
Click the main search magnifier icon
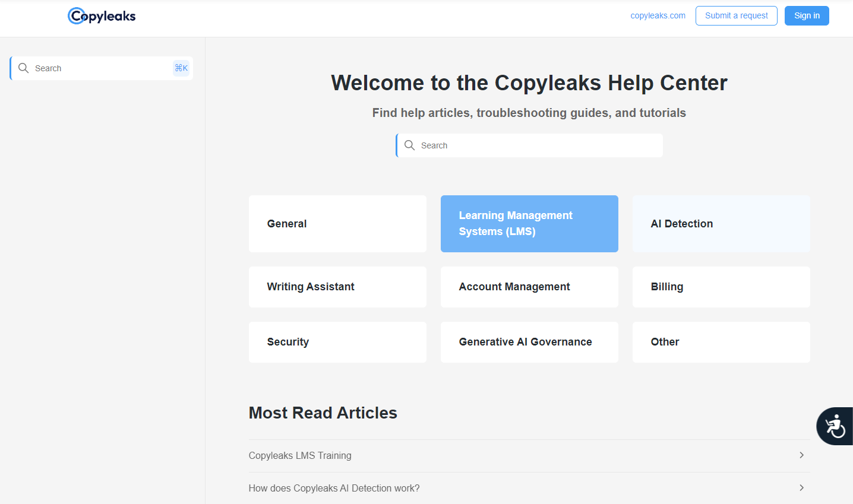coord(410,145)
